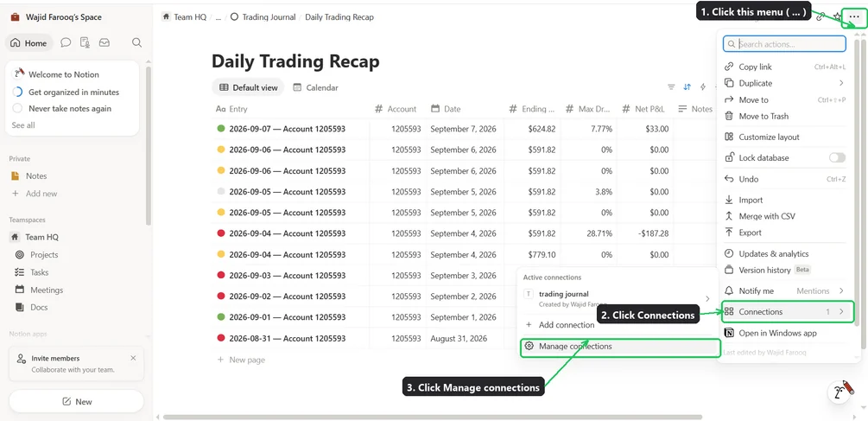Viewport: 868px width, 421px height.
Task: Click the See all link in onboarding card
Action: pyautogui.click(x=23, y=125)
